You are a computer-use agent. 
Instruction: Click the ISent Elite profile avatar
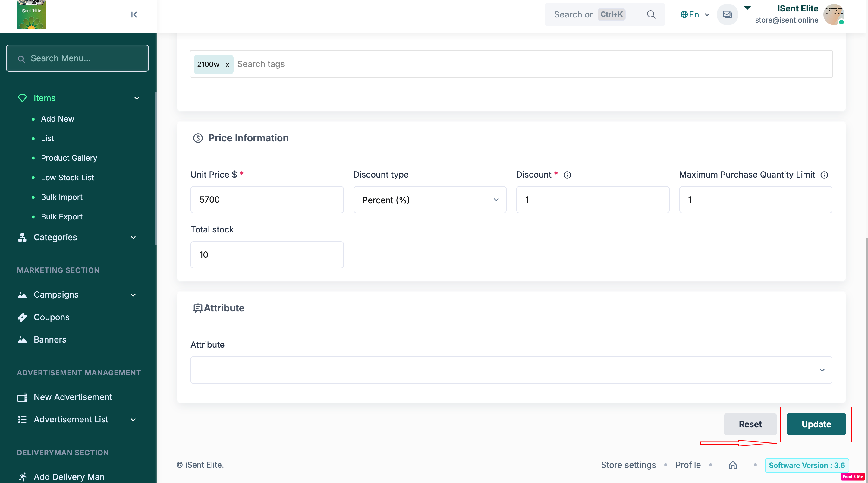click(833, 14)
